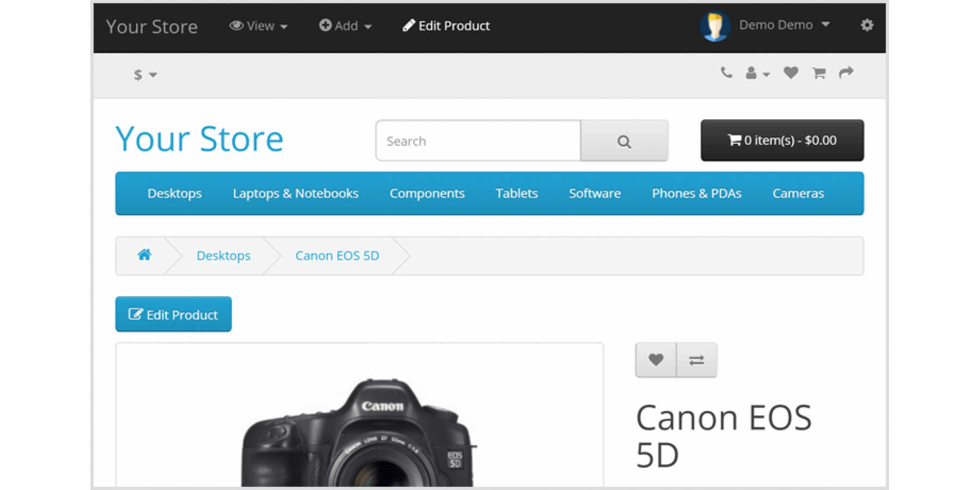Click the checkout share arrow icon
This screenshot has height=490, width=980.
pyautogui.click(x=846, y=72)
